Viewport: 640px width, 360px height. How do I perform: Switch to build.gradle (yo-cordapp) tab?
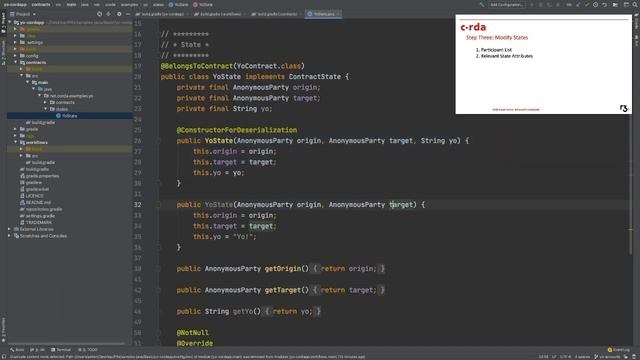coord(161,14)
